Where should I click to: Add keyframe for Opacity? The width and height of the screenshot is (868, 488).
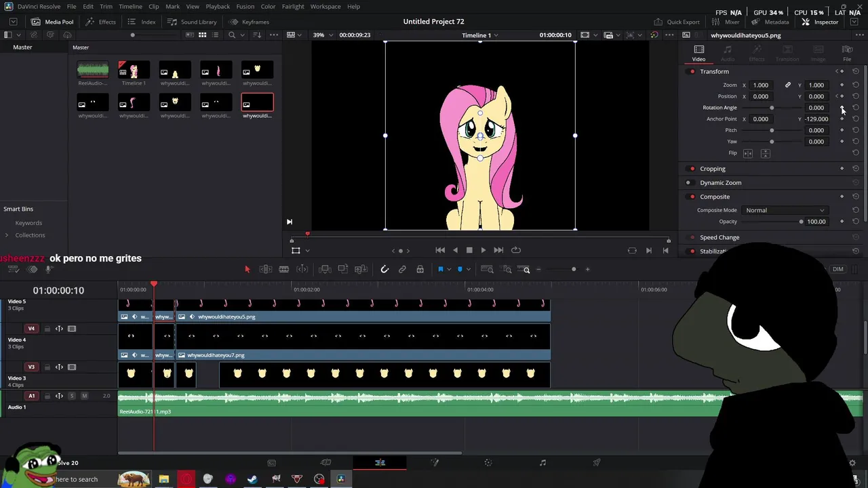pyautogui.click(x=842, y=221)
